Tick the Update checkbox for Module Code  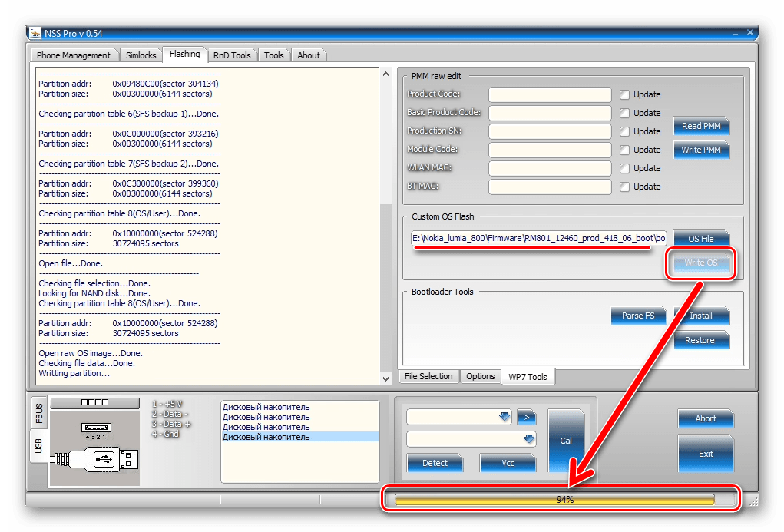(624, 150)
